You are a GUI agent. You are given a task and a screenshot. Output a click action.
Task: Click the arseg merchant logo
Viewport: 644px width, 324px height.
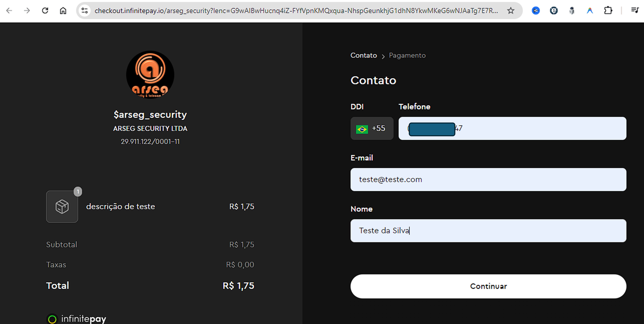click(x=150, y=75)
